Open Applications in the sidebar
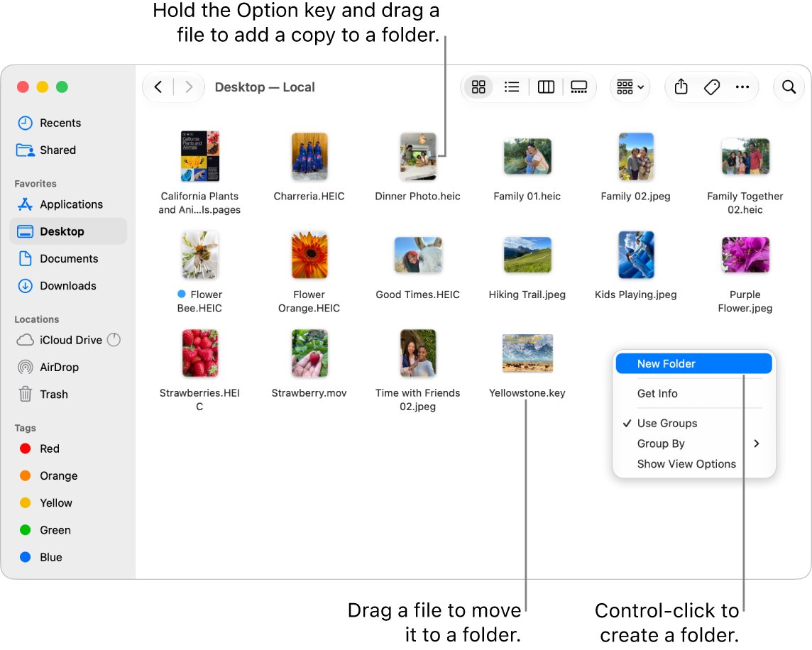The height and width of the screenshot is (650, 812). [x=68, y=204]
